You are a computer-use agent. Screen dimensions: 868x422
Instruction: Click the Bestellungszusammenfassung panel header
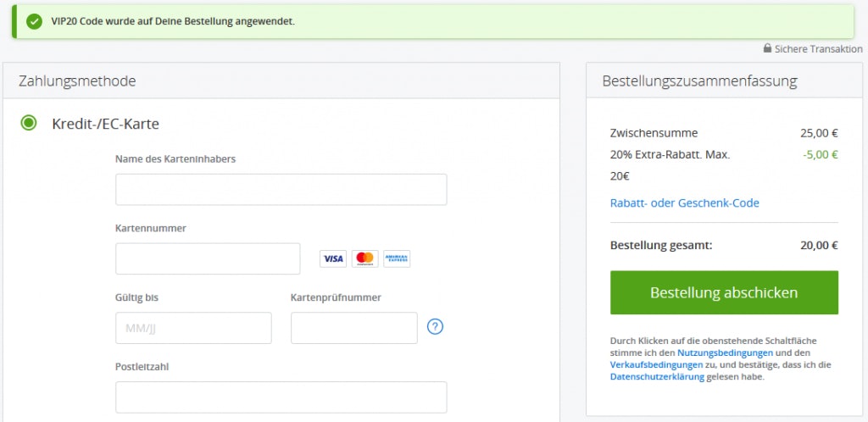(x=699, y=81)
